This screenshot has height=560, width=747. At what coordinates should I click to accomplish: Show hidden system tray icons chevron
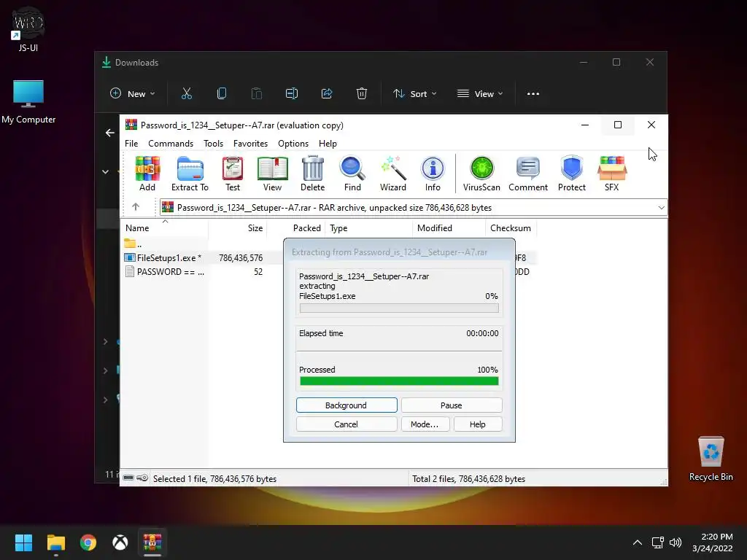[638, 542]
